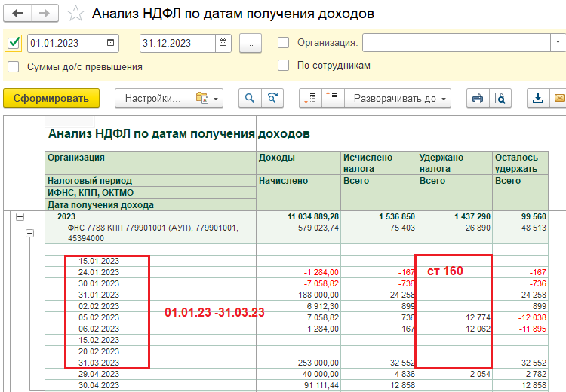This screenshot has height=392, width=566.
Task: Open the Настройки... settings button
Action: point(152,98)
